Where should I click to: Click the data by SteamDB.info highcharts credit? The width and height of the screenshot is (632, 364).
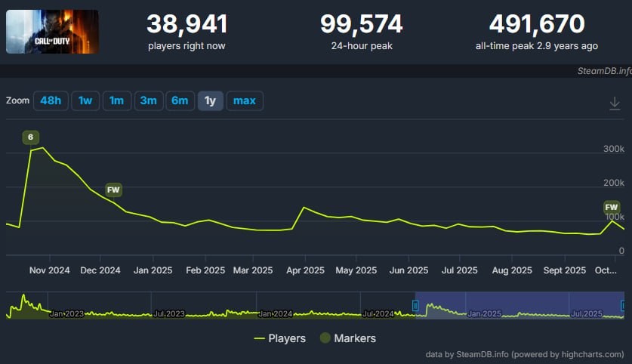[x=524, y=353]
